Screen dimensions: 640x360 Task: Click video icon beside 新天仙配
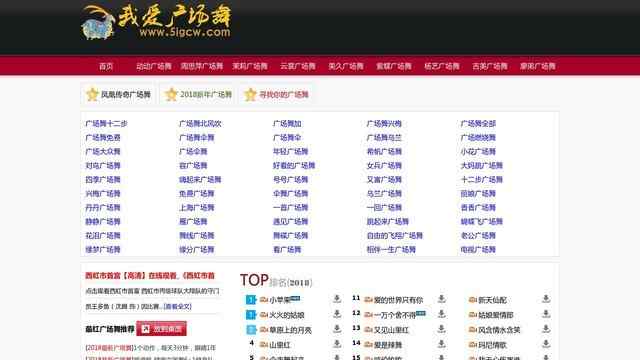point(473,300)
